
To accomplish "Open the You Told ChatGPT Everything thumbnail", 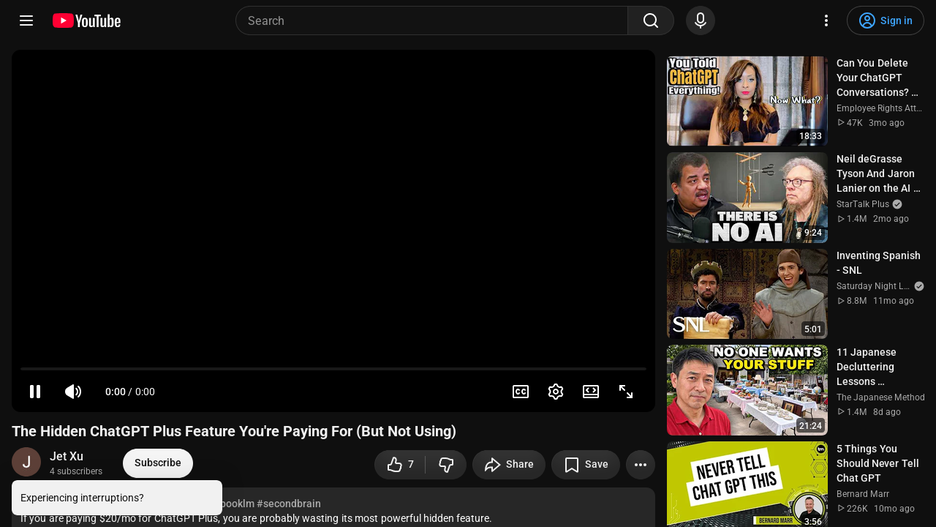I will click(x=747, y=101).
